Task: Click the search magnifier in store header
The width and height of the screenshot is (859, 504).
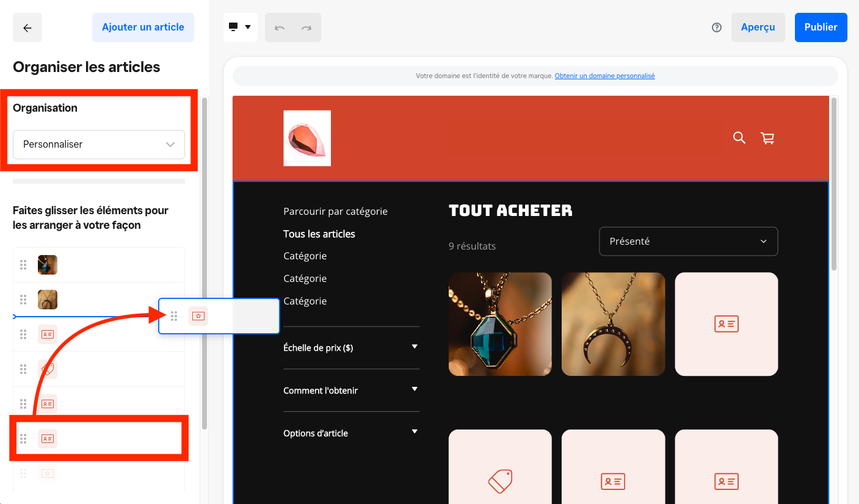Action: pyautogui.click(x=739, y=138)
